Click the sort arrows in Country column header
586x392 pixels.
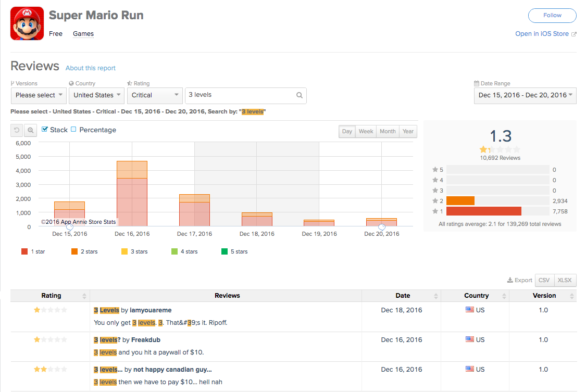(x=504, y=296)
